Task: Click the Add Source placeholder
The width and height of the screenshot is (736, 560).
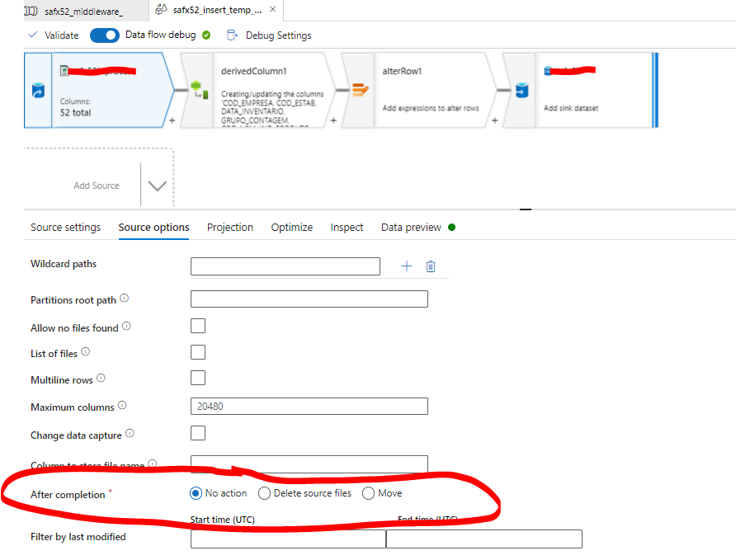Action: tap(97, 186)
